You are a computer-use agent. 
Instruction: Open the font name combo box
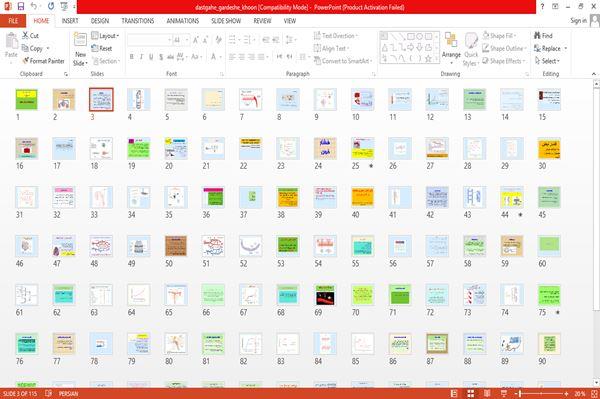tap(150, 40)
